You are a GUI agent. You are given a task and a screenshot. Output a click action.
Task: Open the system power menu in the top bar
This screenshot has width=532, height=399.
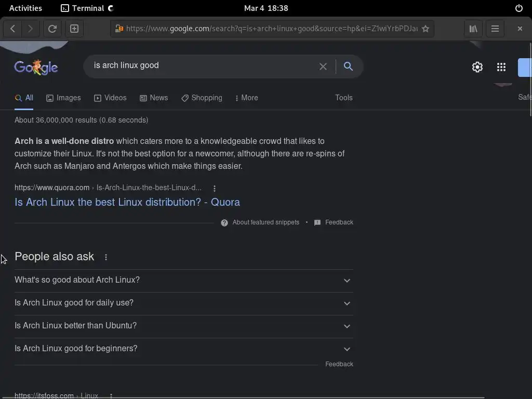coord(519,8)
